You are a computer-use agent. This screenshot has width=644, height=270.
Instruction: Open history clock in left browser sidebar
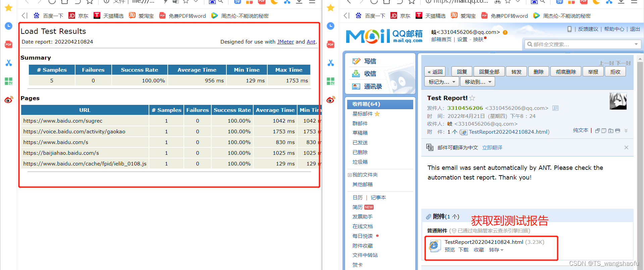pyautogui.click(x=9, y=26)
